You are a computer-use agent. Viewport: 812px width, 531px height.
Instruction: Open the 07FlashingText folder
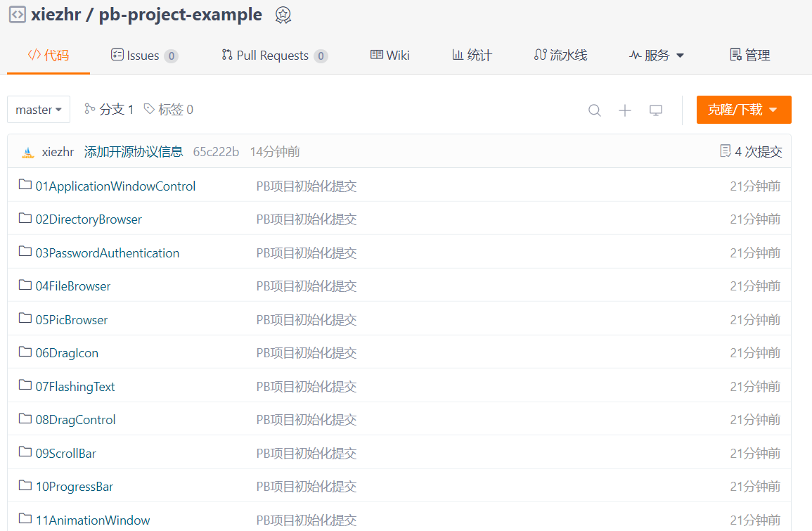coord(75,386)
